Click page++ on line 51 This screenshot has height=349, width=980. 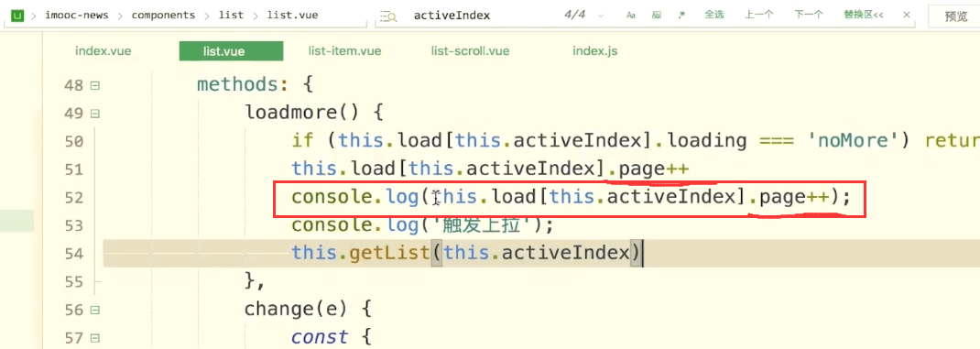click(654, 169)
